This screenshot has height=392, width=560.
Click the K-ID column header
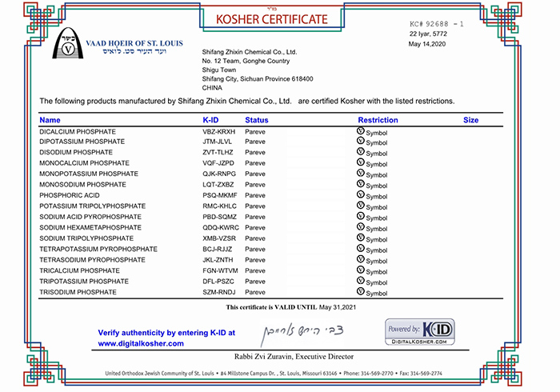tap(210, 120)
